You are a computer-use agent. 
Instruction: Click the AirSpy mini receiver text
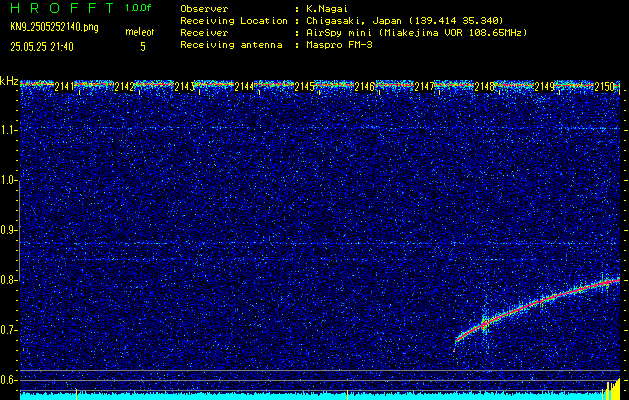coord(416,32)
